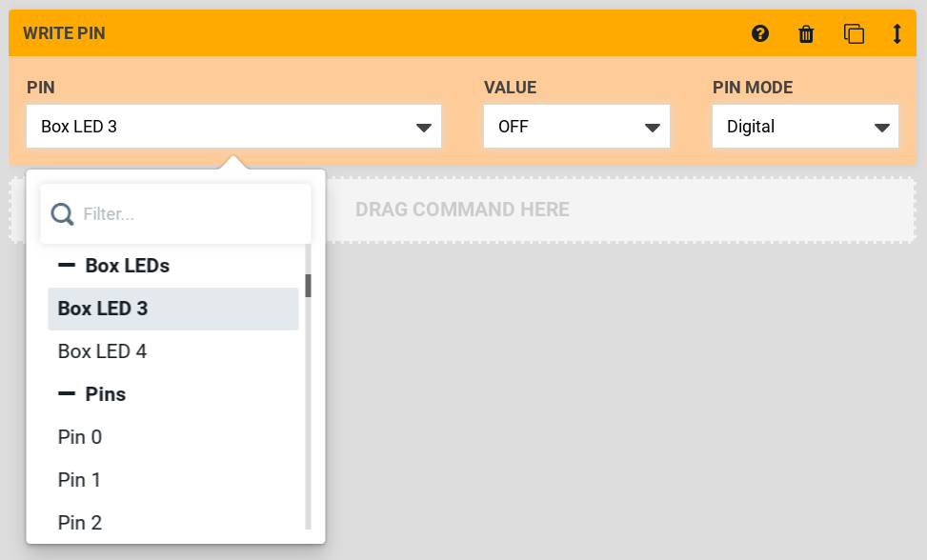Image resolution: width=927 pixels, height=560 pixels.
Task: Click the up-down move step icon
Action: (x=897, y=34)
